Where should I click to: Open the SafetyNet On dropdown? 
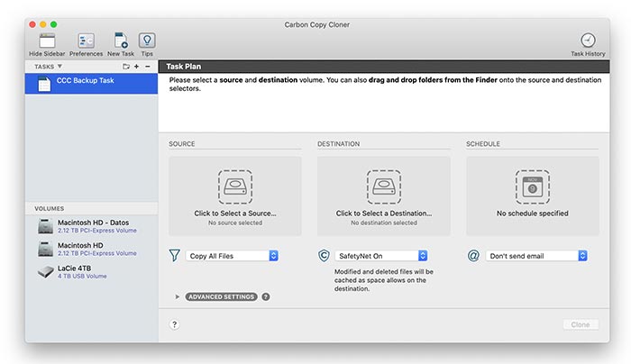[x=381, y=256]
